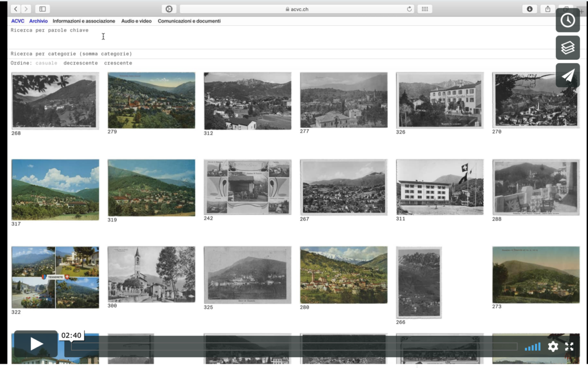Open Informazioni e associazione menu

pyautogui.click(x=84, y=21)
